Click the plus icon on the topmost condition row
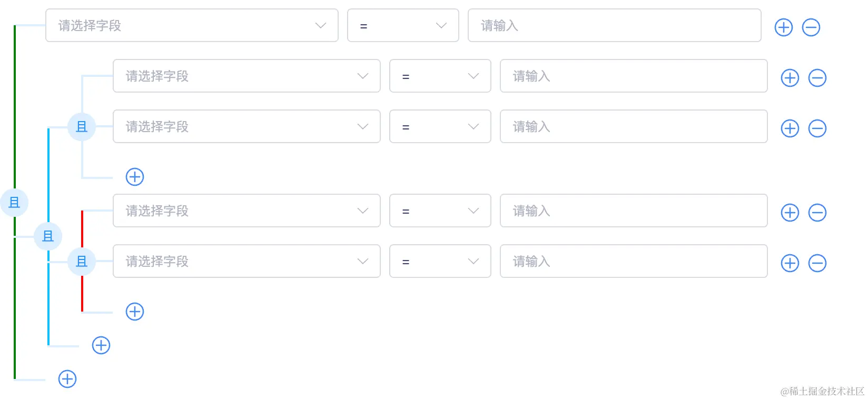 784,27
